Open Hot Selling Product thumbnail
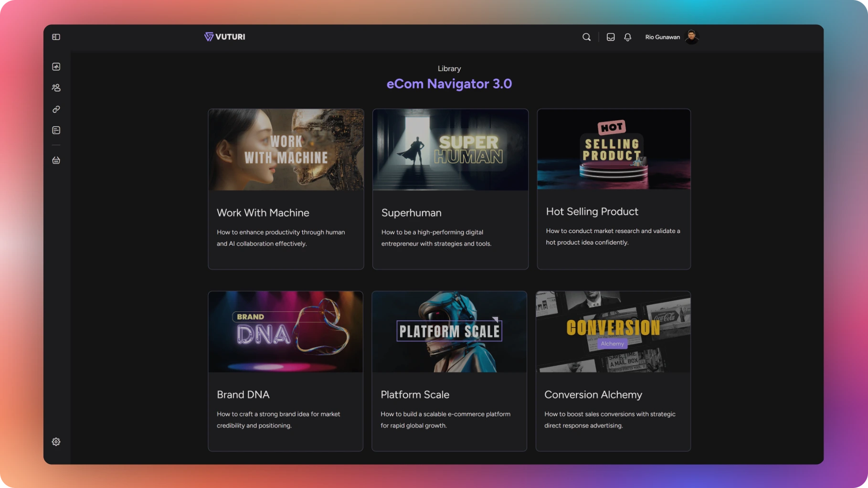 [x=614, y=149]
